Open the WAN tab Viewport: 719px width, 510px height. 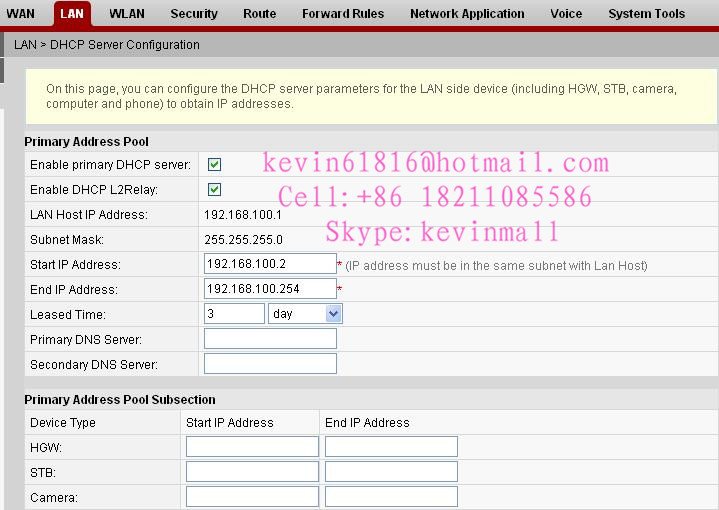coord(20,14)
